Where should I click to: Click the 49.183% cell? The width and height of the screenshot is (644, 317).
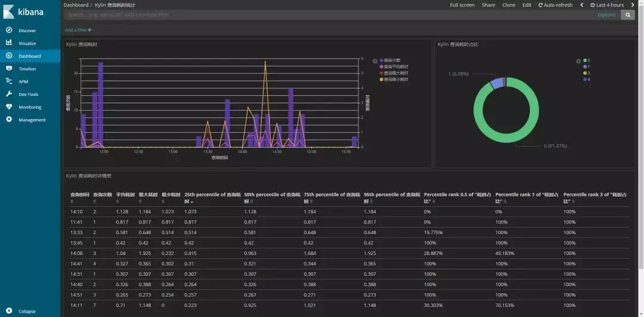click(505, 253)
